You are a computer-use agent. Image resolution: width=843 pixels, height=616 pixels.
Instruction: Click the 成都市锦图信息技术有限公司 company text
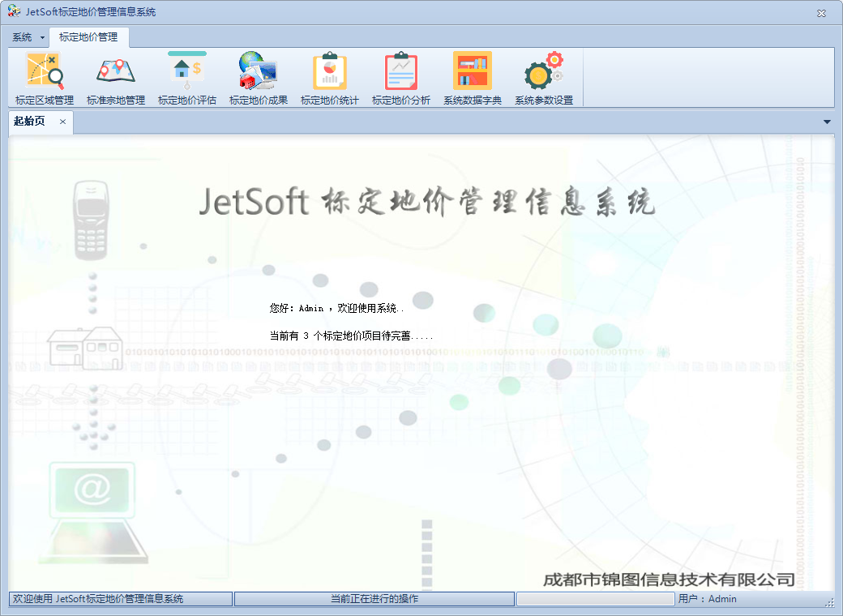tap(669, 580)
